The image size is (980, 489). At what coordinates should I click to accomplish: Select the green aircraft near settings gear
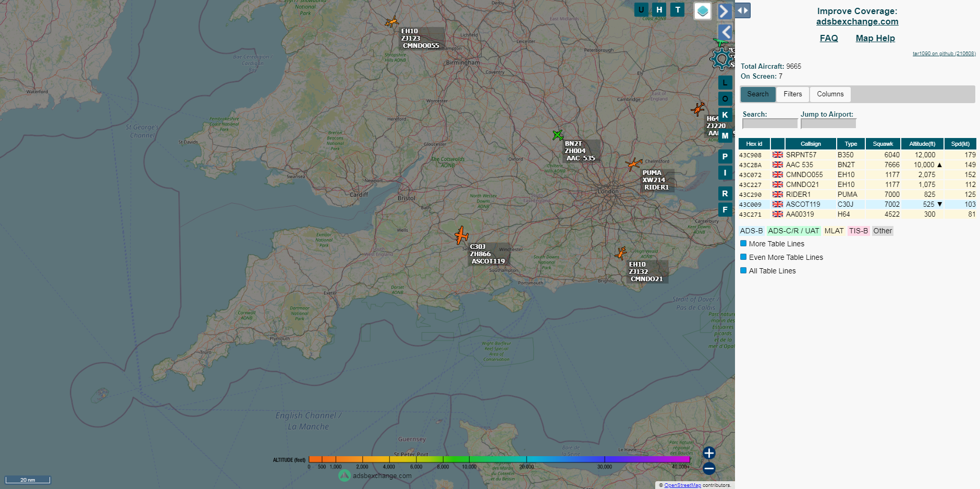pos(720,42)
